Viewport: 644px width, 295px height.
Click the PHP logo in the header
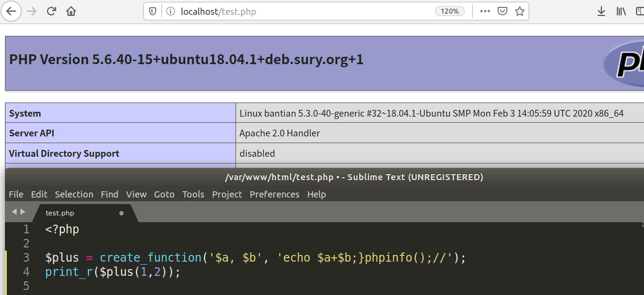[x=624, y=63]
